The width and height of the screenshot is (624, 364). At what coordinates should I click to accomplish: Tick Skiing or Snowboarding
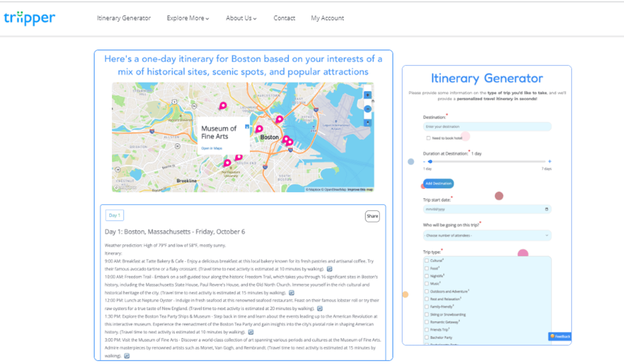pos(427,314)
